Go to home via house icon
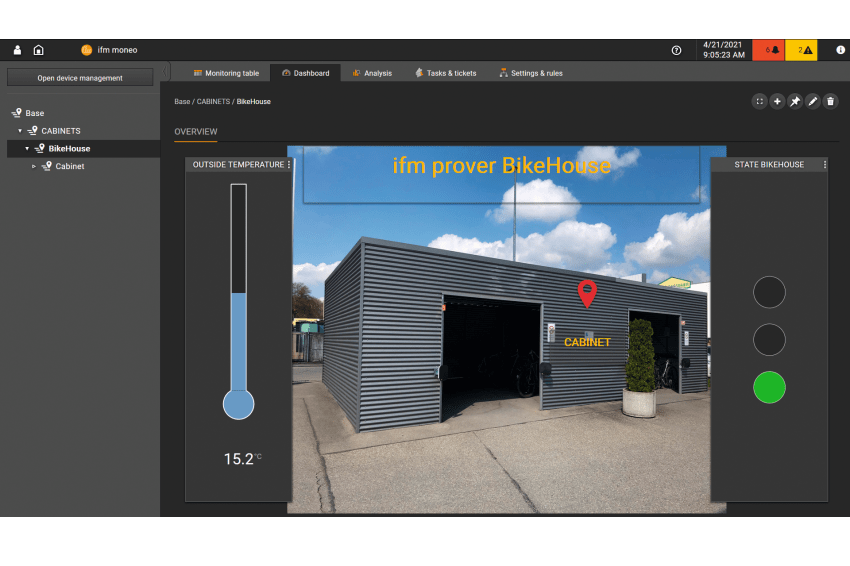 click(x=38, y=50)
